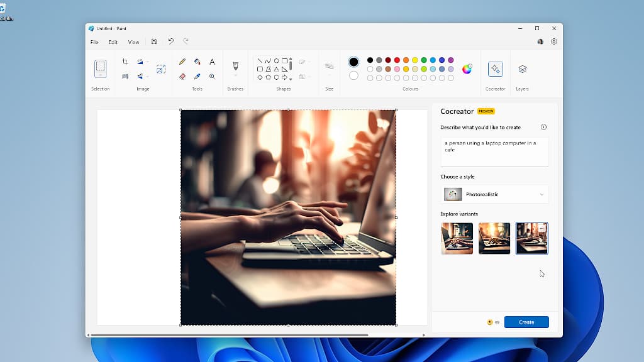Open the Layers panel
The width and height of the screenshot is (644, 362).
tap(522, 68)
